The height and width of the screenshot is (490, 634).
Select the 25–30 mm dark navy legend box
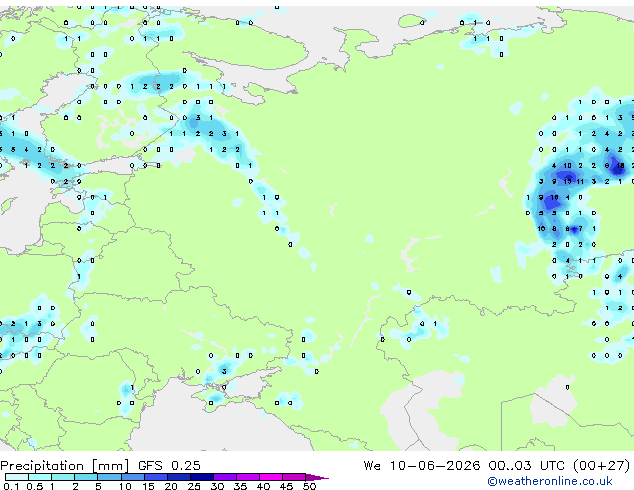pyautogui.click(x=202, y=477)
